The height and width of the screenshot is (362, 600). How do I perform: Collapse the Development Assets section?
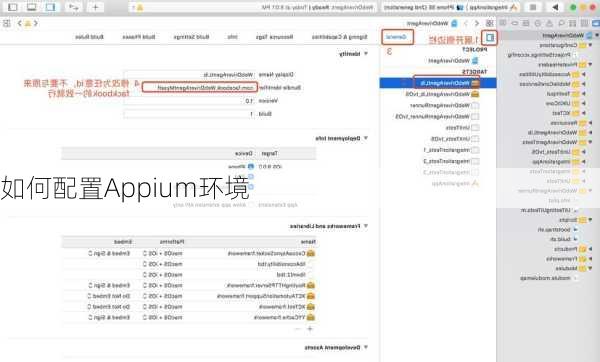tap(366, 347)
